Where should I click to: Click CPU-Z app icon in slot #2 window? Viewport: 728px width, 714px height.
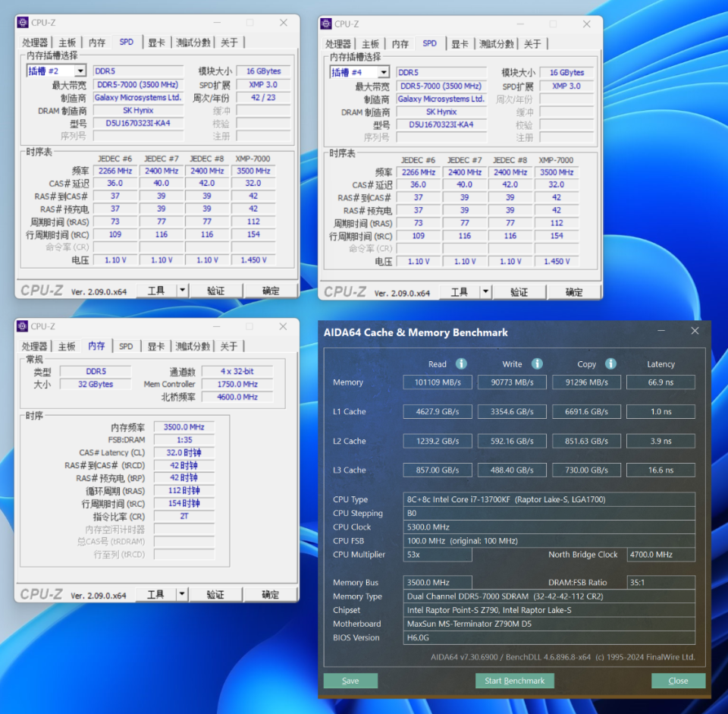pyautogui.click(x=23, y=22)
